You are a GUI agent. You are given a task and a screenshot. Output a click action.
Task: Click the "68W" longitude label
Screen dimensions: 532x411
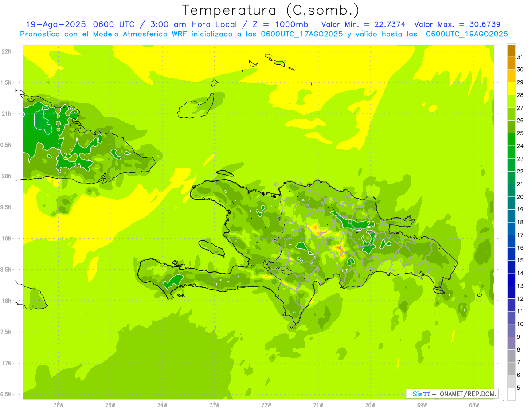474,405
